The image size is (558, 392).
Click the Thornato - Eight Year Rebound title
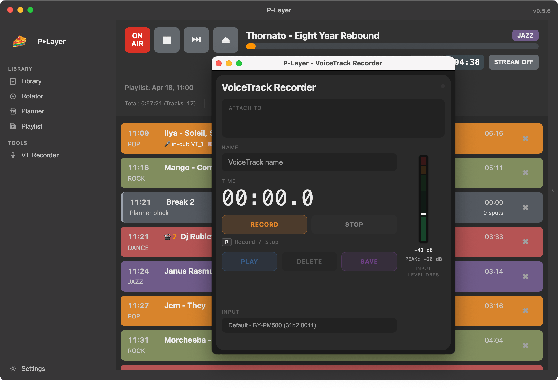[313, 35]
